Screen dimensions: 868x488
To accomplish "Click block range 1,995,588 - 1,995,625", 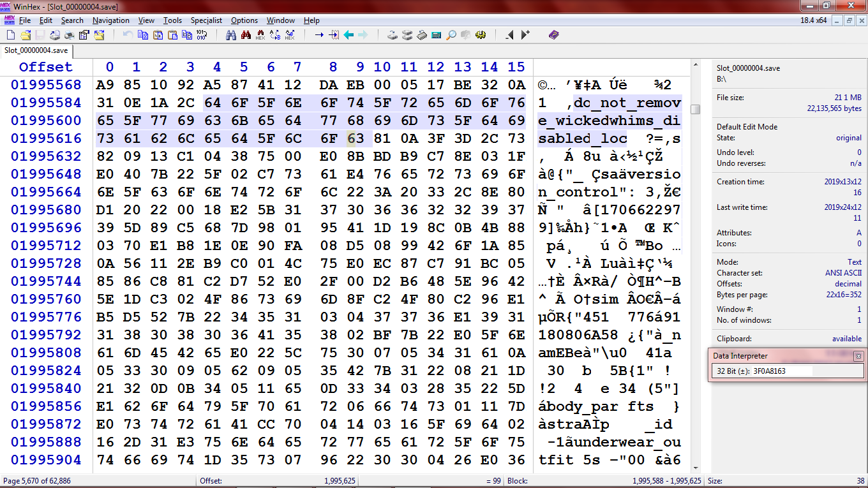I will tap(666, 481).
